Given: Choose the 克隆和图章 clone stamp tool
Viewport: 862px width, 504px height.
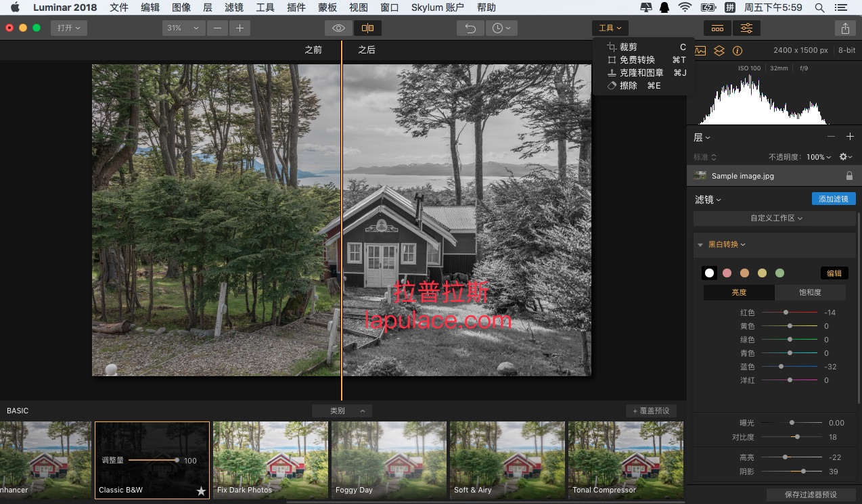Looking at the screenshot, I should pyautogui.click(x=641, y=73).
